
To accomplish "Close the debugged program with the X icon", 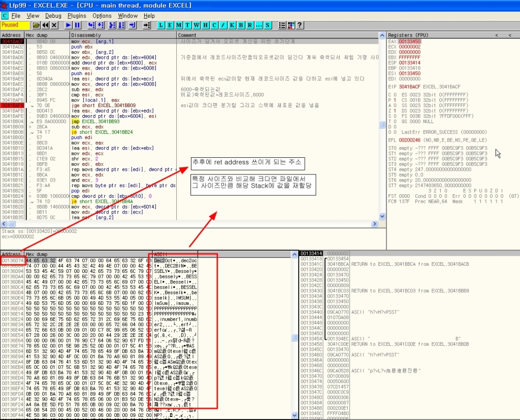I will click(x=54, y=25).
